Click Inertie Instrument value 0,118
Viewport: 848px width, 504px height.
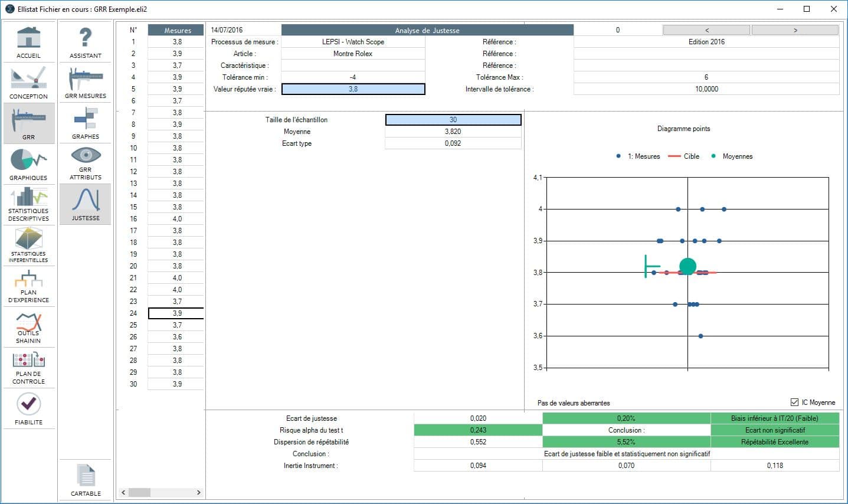tap(775, 466)
